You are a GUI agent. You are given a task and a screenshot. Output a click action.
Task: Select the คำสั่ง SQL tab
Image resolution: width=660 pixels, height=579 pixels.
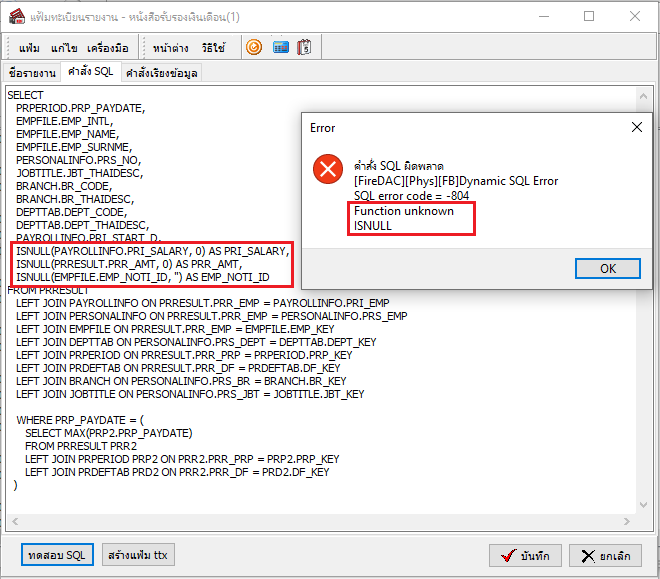coord(90,72)
